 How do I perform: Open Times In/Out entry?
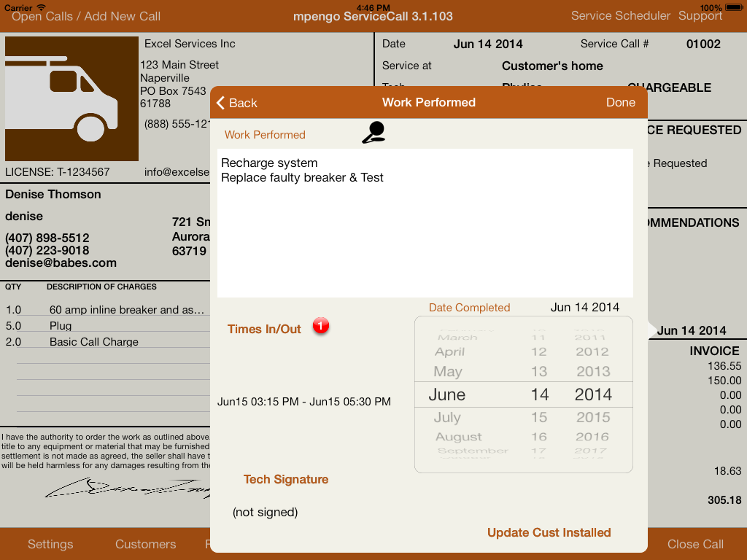pos(264,329)
